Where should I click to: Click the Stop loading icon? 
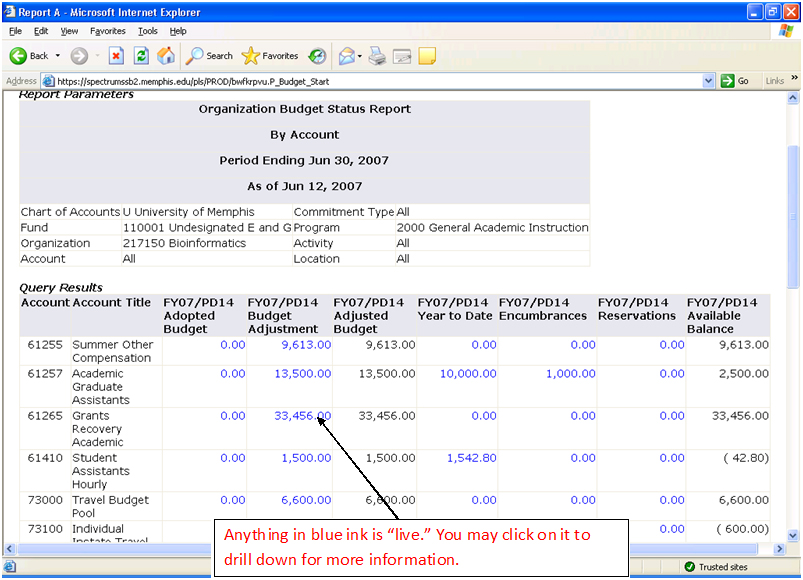point(116,56)
